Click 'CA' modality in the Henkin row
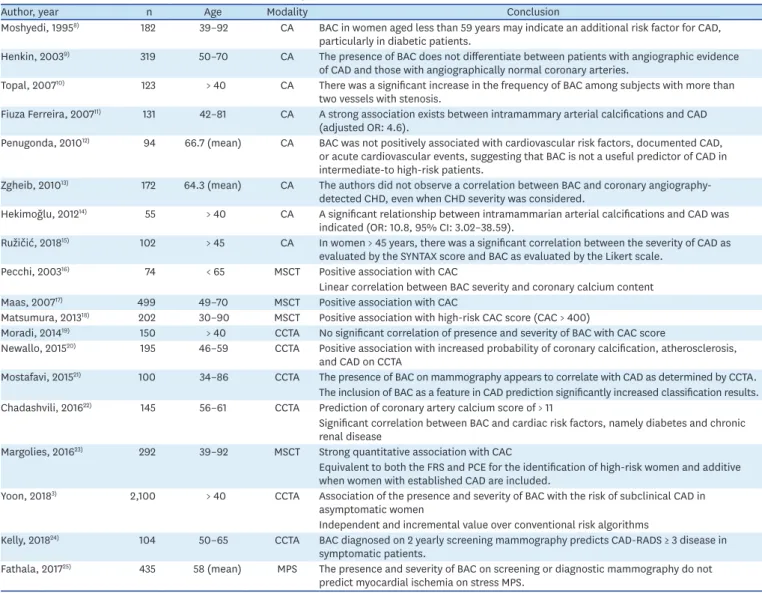 (287, 56)
